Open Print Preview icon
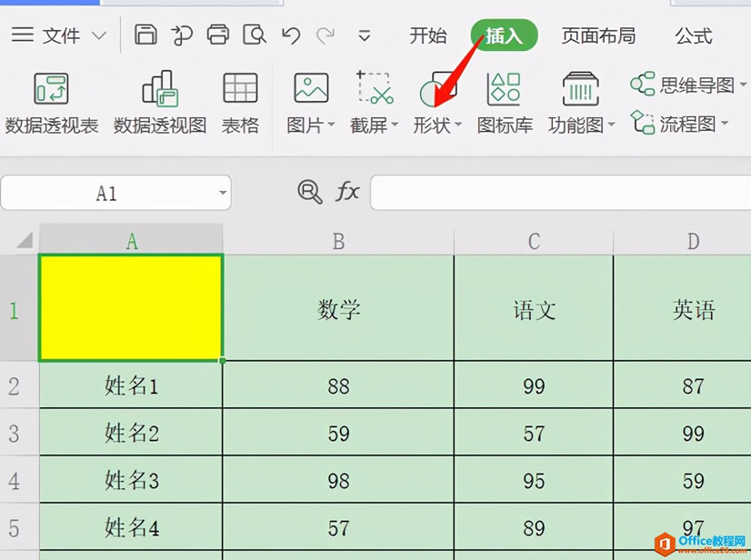The height and width of the screenshot is (560, 751). pos(254,35)
